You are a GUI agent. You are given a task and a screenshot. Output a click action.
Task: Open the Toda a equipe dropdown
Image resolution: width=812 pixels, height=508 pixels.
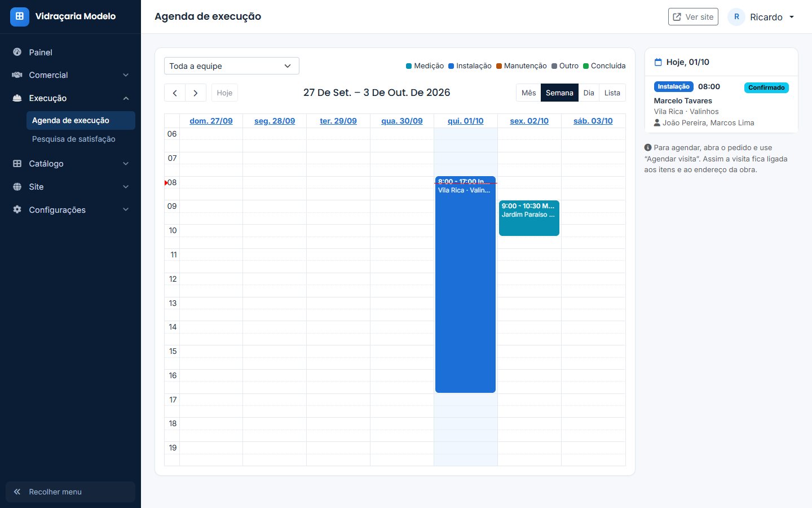pyautogui.click(x=232, y=66)
